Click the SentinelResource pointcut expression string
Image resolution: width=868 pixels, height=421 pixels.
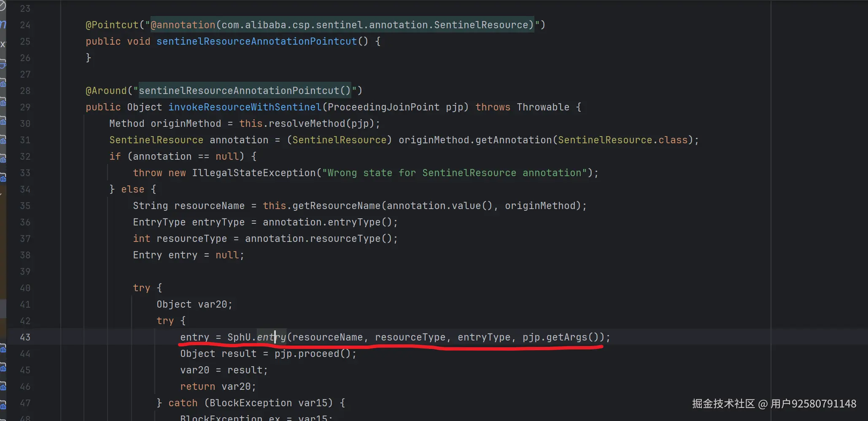pos(342,25)
